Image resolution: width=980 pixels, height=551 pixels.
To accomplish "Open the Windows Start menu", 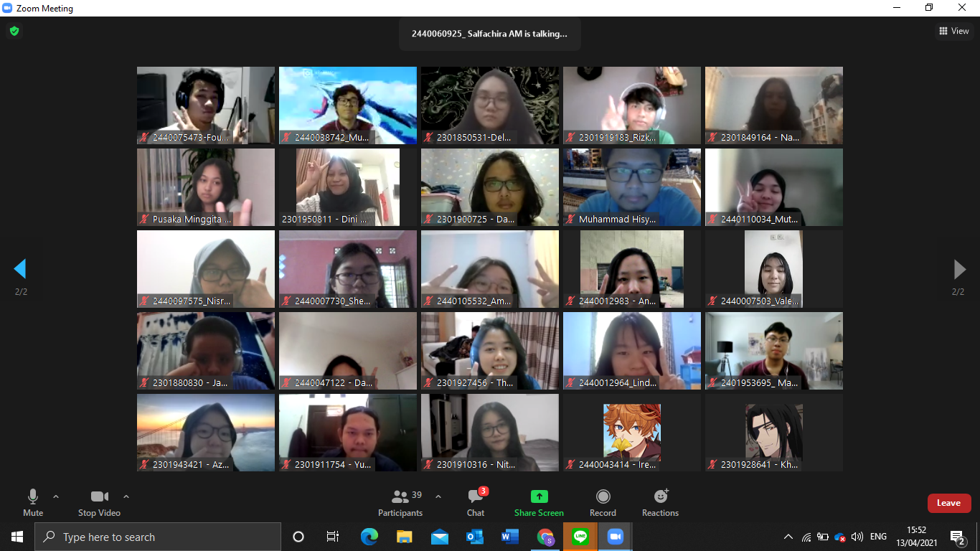I will click(x=17, y=537).
